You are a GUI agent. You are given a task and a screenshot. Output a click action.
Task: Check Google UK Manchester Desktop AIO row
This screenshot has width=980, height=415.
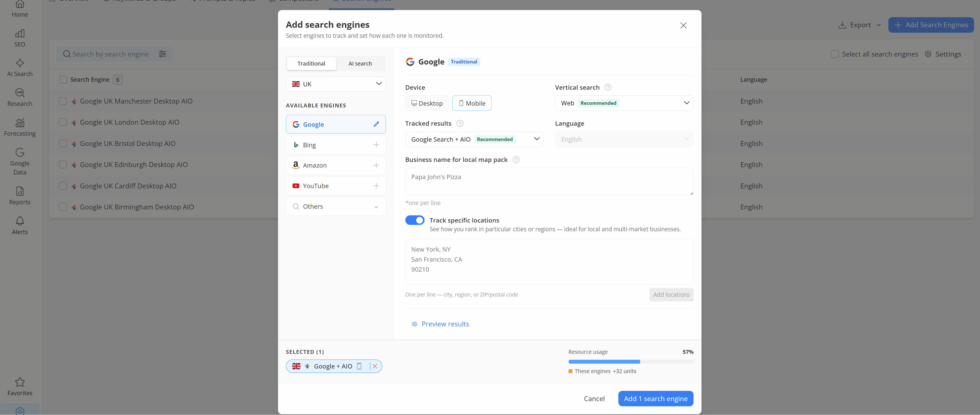63,101
